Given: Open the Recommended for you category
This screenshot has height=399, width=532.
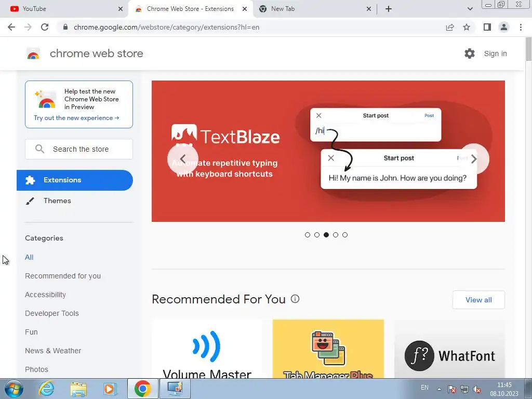Looking at the screenshot, I should pyautogui.click(x=63, y=276).
